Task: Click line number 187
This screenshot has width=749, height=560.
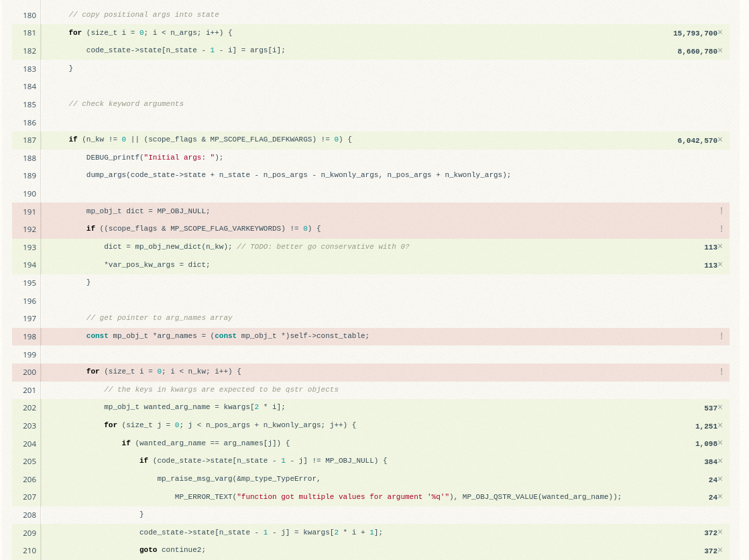Action: 30,139
